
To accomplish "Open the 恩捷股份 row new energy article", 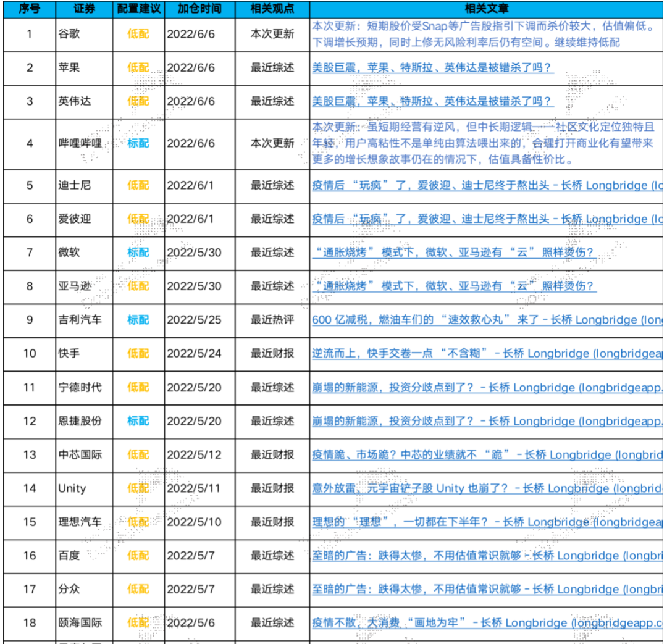I will click(x=487, y=421).
